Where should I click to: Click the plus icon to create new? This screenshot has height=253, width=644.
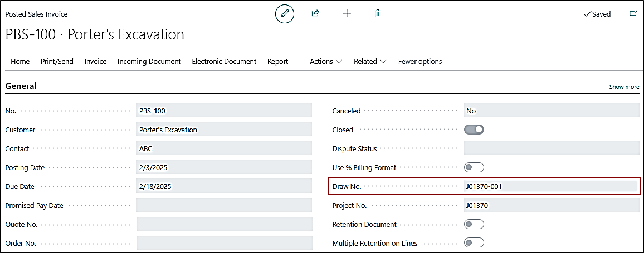(347, 14)
